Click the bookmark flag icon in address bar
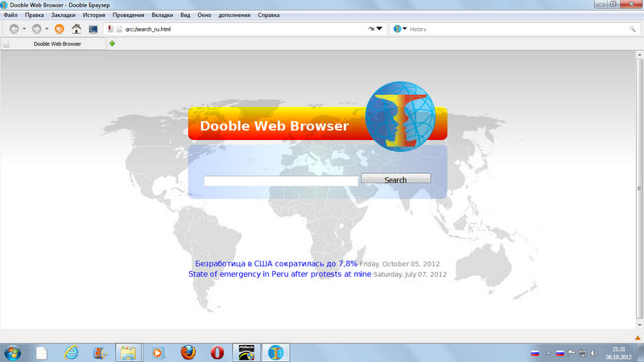The width and height of the screenshot is (644, 362). [x=110, y=29]
